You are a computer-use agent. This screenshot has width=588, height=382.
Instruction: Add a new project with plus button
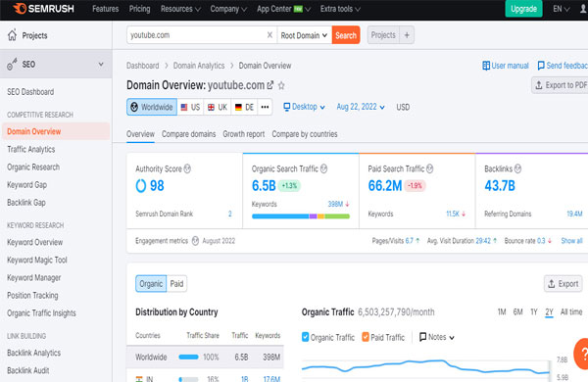(x=407, y=35)
